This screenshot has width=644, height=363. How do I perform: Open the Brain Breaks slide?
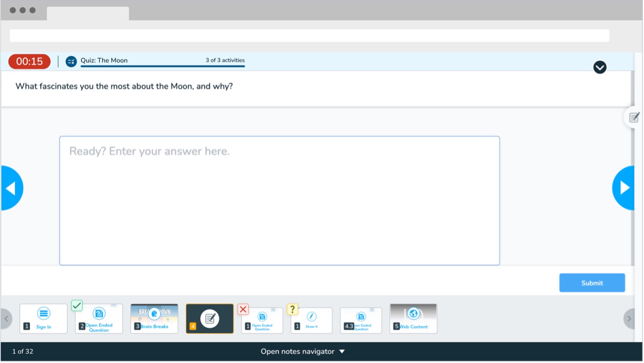(x=154, y=319)
